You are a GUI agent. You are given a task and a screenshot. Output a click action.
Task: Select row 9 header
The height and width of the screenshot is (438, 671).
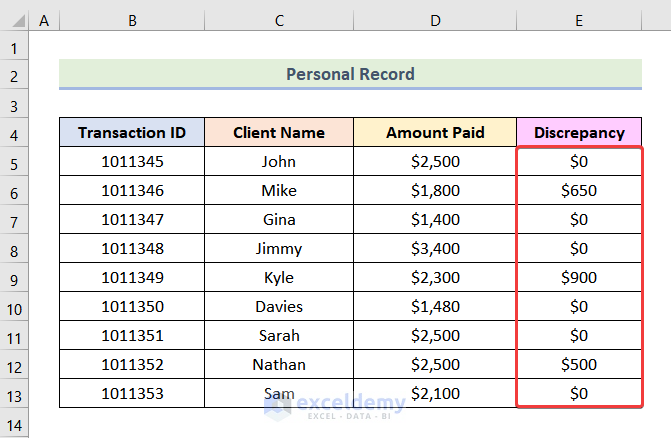pos(15,277)
